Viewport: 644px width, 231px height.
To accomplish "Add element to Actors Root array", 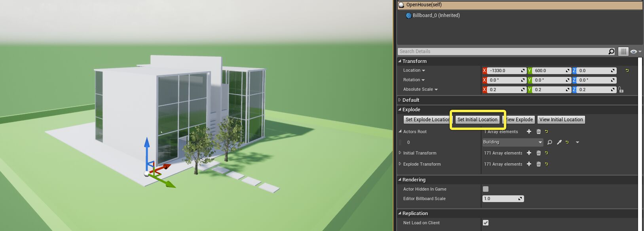I will click(529, 132).
